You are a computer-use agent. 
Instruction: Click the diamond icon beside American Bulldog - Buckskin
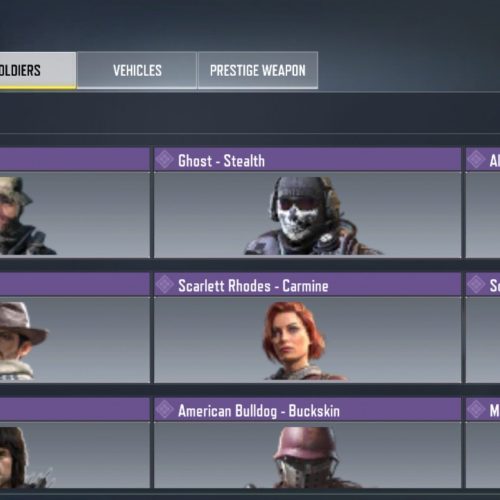point(165,409)
